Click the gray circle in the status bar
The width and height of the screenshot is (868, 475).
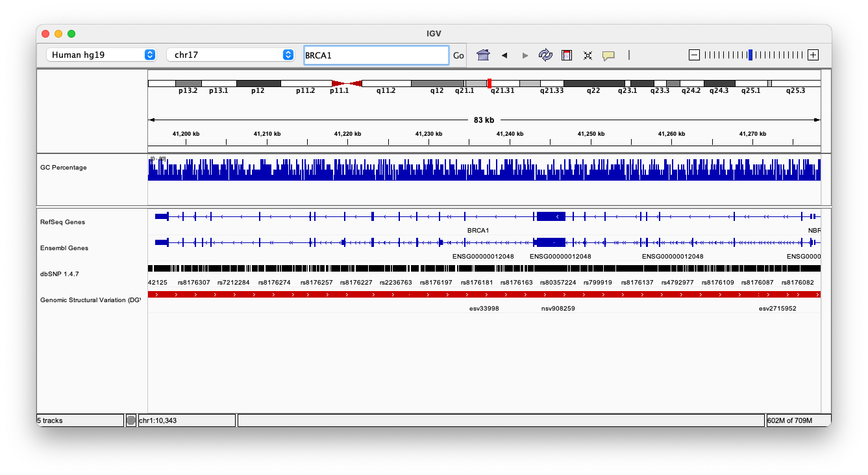(x=131, y=420)
